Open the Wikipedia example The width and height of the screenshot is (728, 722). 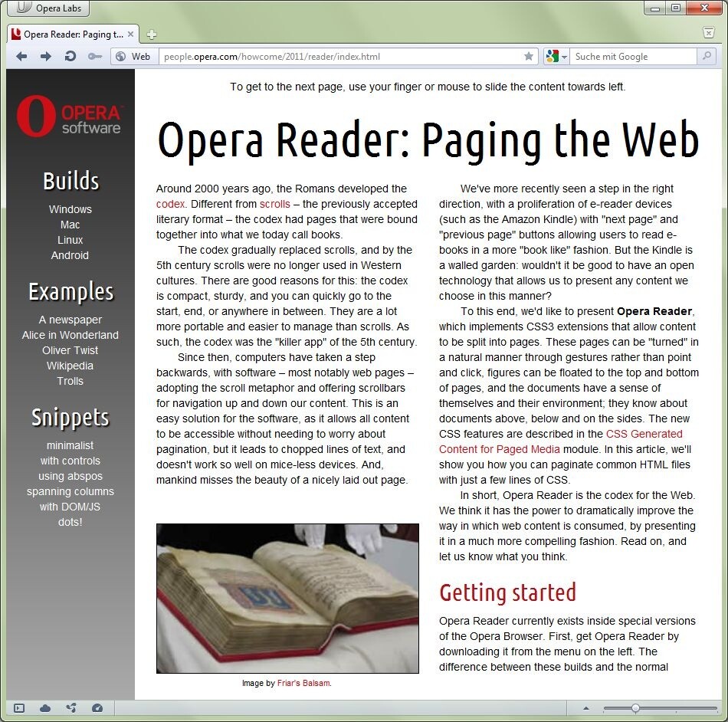coord(70,366)
